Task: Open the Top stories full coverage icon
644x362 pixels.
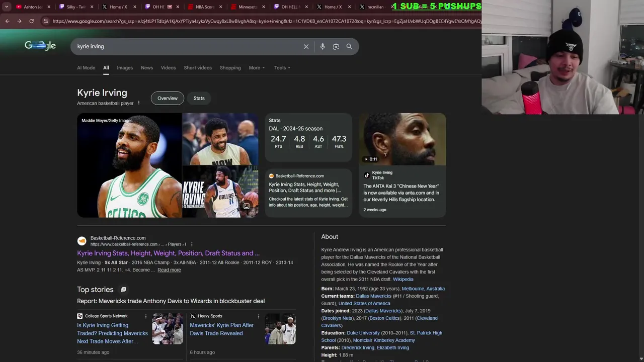Action: (x=123, y=290)
